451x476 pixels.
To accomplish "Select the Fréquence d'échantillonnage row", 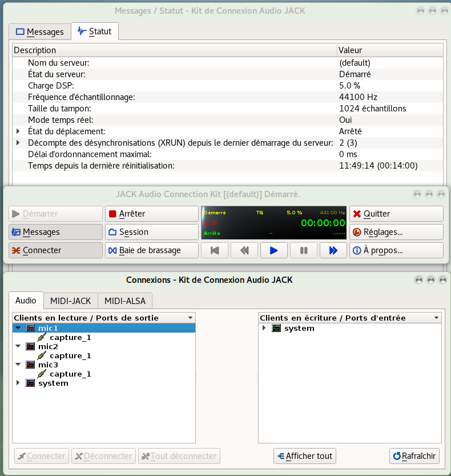I will pos(228,97).
